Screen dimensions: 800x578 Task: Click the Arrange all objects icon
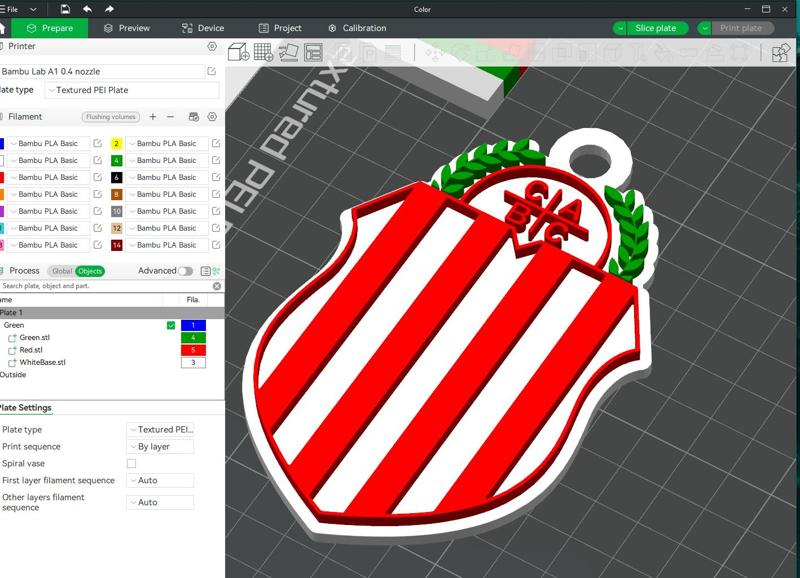pyautogui.click(x=313, y=52)
